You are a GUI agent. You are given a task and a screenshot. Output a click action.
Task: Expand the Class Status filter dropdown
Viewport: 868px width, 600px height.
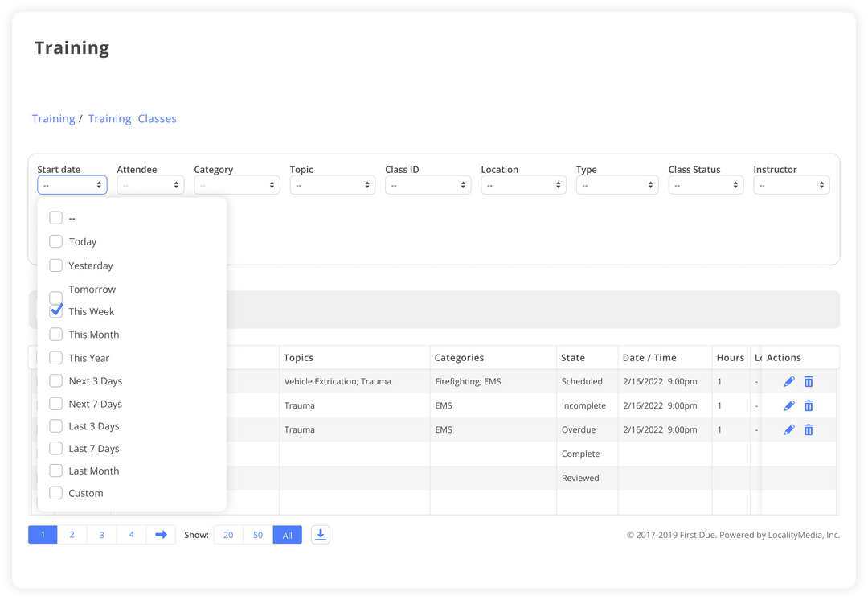706,185
